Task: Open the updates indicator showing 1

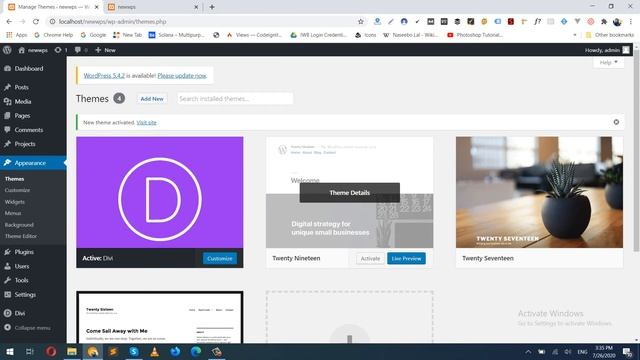Action: 61,50
